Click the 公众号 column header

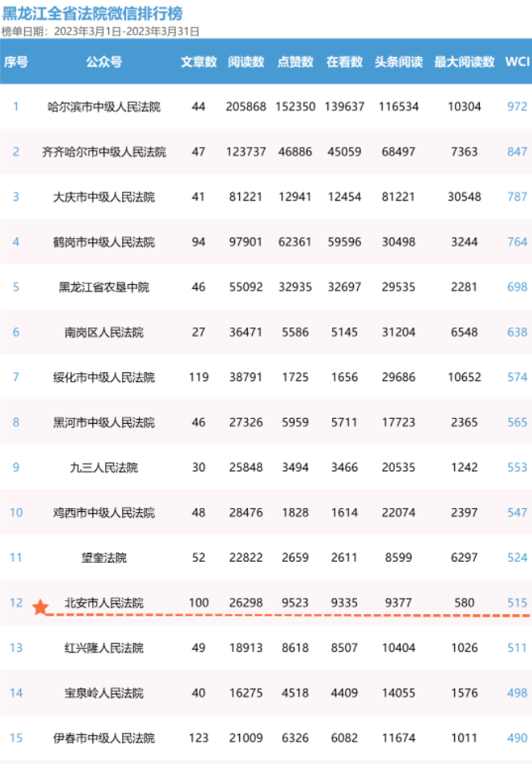pyautogui.click(x=104, y=62)
